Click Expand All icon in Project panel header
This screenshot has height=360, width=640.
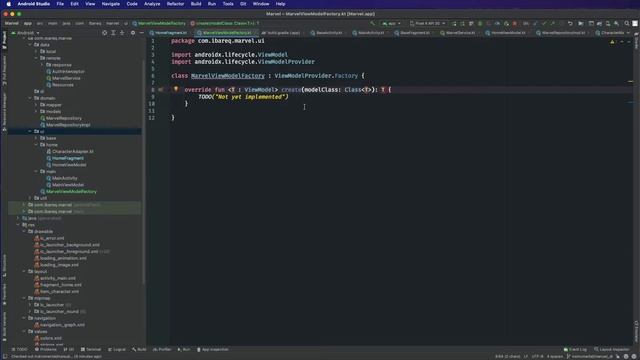113,33
